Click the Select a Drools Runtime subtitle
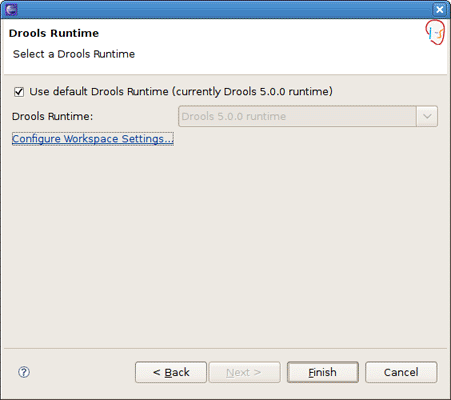The image size is (451, 400). pyautogui.click(x=74, y=54)
